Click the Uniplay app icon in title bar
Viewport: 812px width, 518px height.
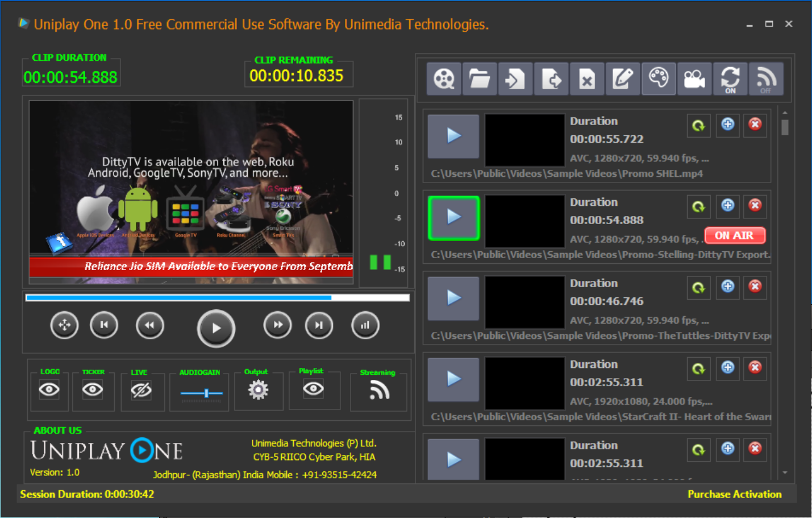[x=23, y=23]
